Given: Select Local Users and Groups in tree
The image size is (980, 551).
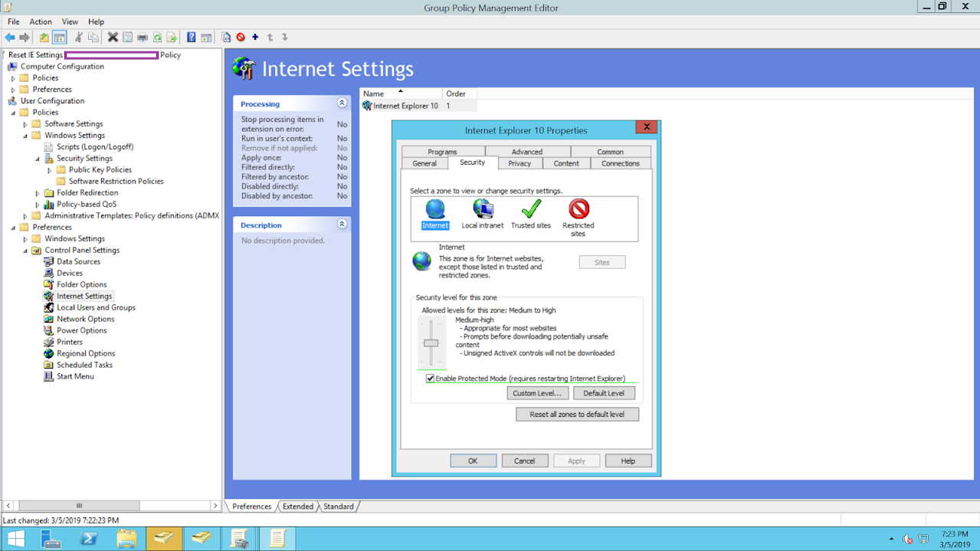Looking at the screenshot, I should click(96, 307).
